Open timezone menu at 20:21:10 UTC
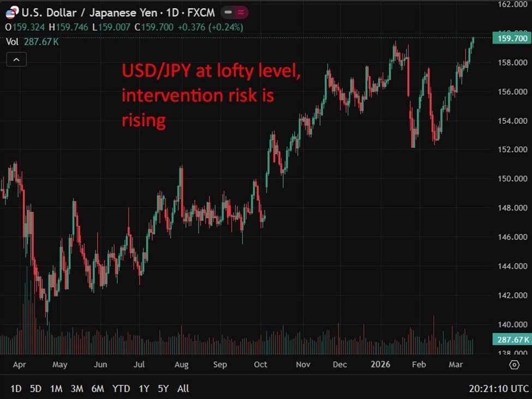The height and width of the screenshot is (399, 532). (x=498, y=389)
